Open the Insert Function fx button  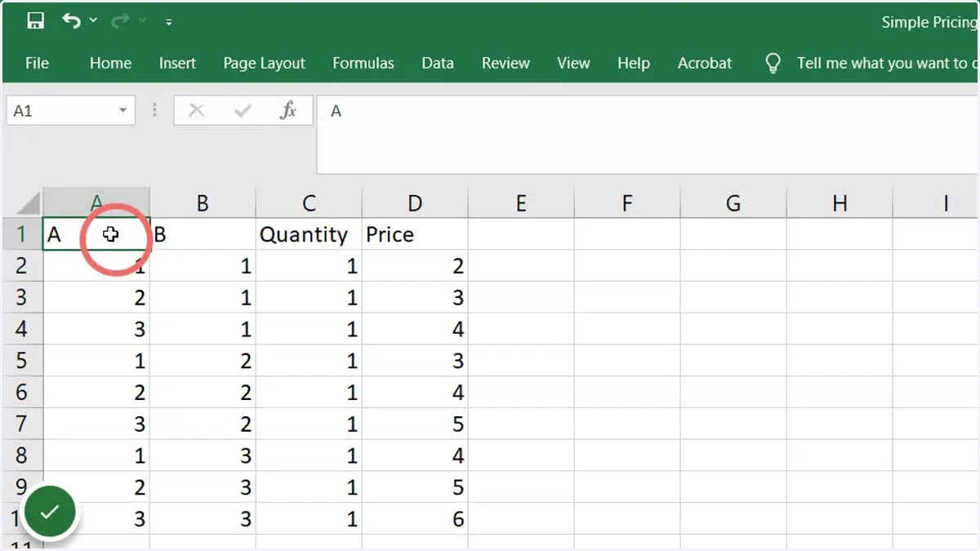tap(288, 111)
